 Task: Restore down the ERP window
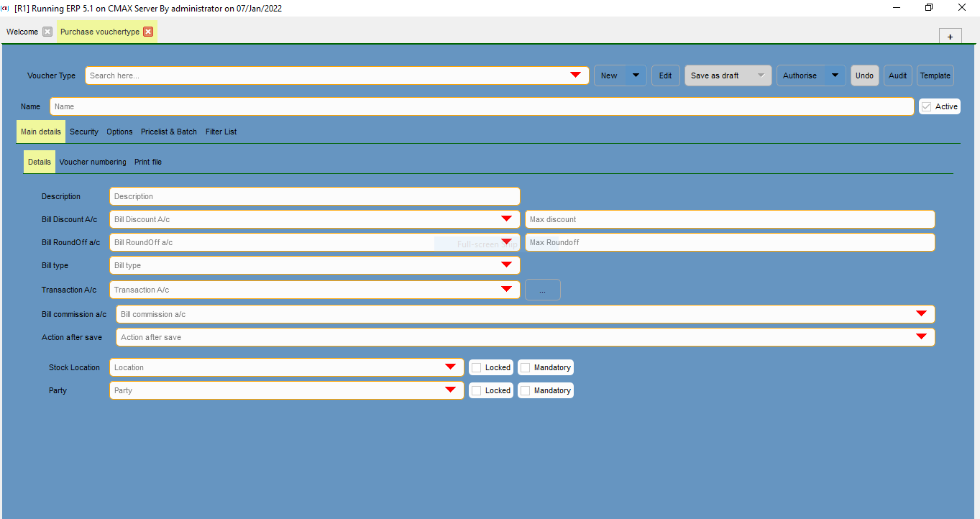point(929,7)
